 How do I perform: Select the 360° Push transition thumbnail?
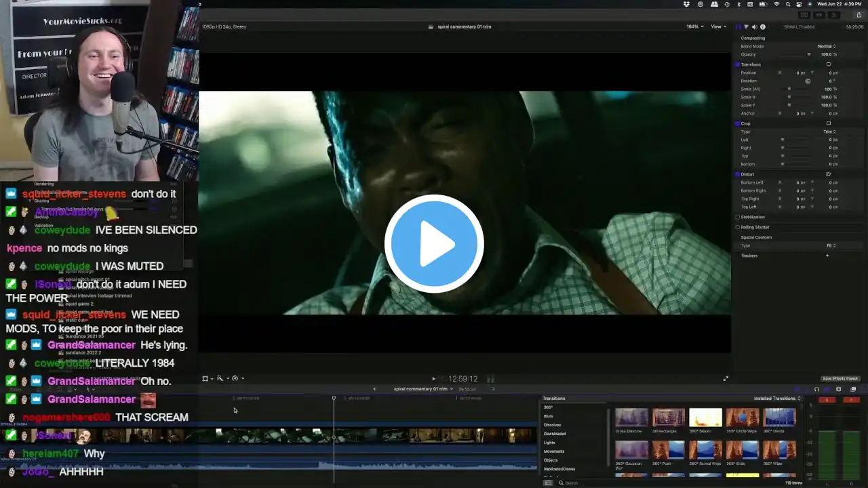coord(669,450)
